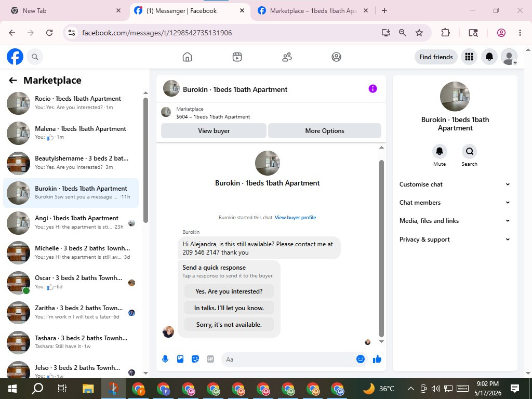This screenshot has height=399, width=532.
Task: Expand the Customise chat section
Action: point(455,184)
